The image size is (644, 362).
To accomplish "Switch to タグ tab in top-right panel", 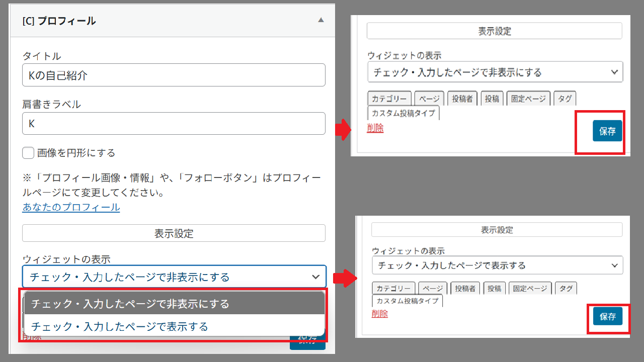I will point(565,99).
